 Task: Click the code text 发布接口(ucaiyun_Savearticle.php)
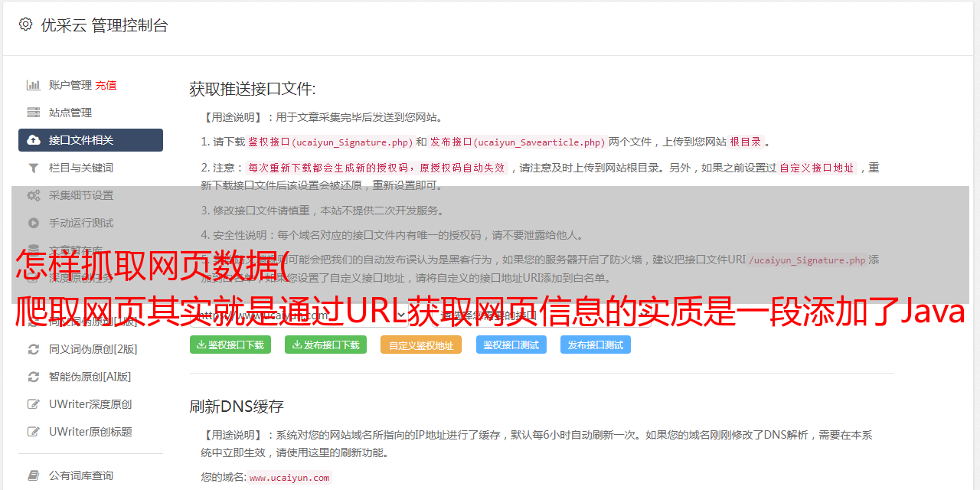(518, 142)
